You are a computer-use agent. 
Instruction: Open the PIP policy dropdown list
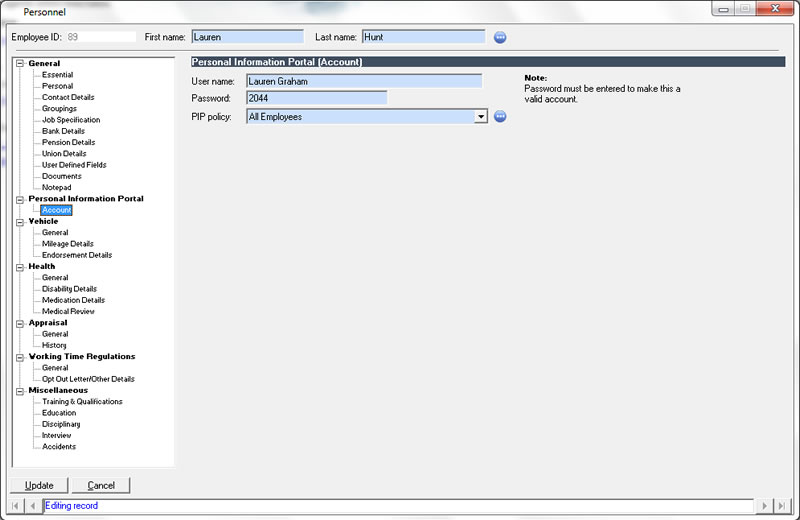pyautogui.click(x=481, y=117)
